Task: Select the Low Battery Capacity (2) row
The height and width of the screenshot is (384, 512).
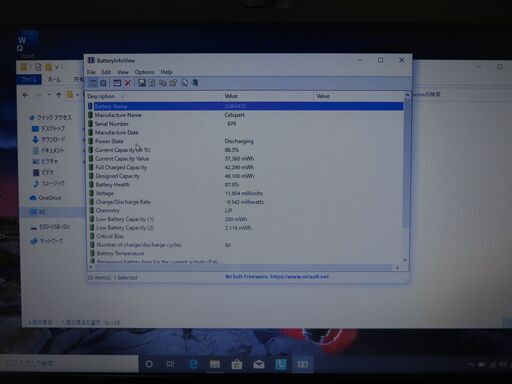Action: 245,228
